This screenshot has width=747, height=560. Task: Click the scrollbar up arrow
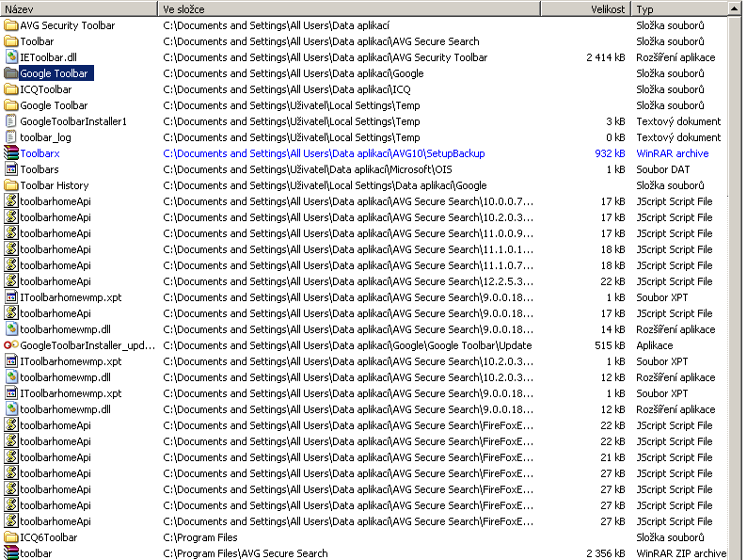(x=735, y=8)
